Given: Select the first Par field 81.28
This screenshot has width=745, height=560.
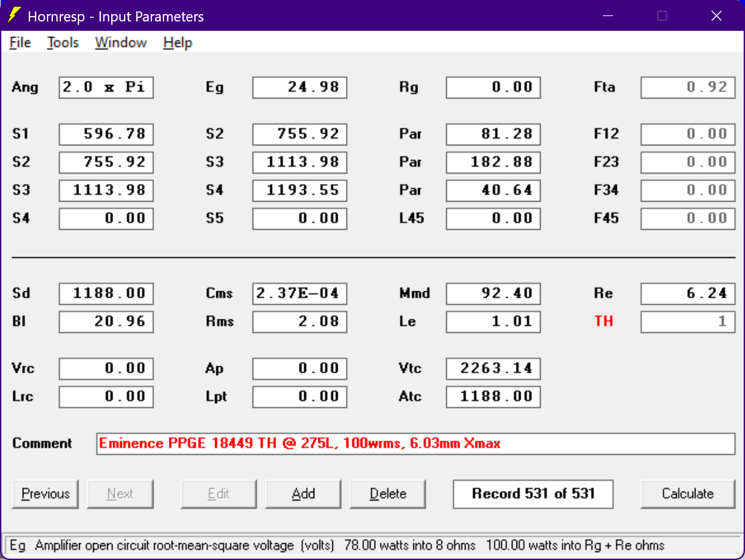Looking at the screenshot, I should point(493,135).
